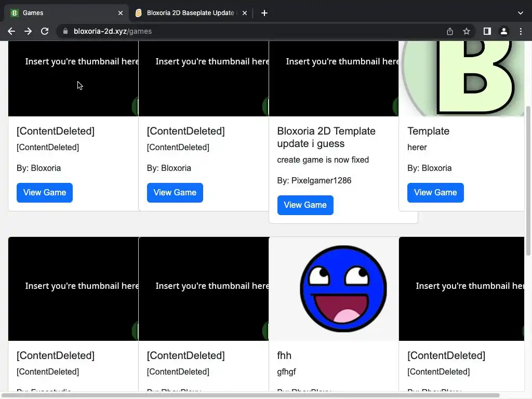The width and height of the screenshot is (532, 399).
Task: Click the lock site info icon
Action: 65,31
